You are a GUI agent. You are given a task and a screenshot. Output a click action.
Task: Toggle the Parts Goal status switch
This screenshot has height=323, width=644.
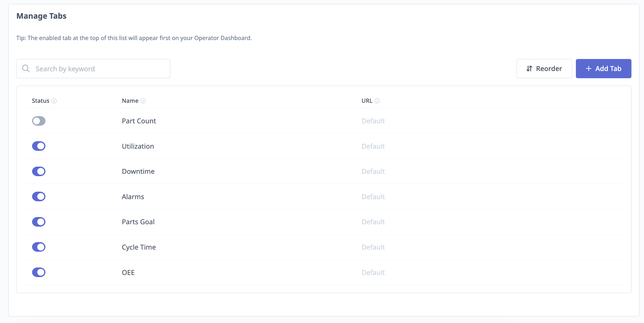[39, 222]
